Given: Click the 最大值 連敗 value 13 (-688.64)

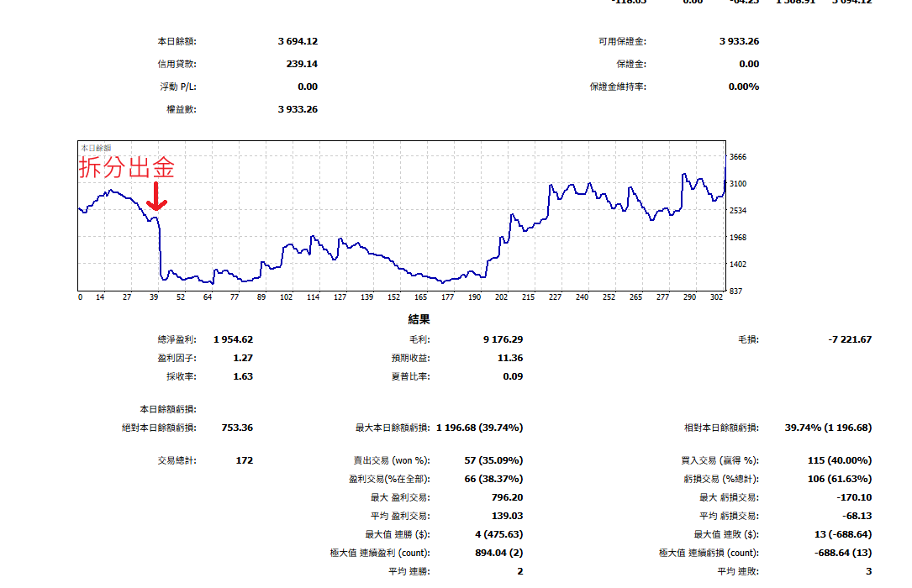Looking at the screenshot, I should pyautogui.click(x=843, y=534).
